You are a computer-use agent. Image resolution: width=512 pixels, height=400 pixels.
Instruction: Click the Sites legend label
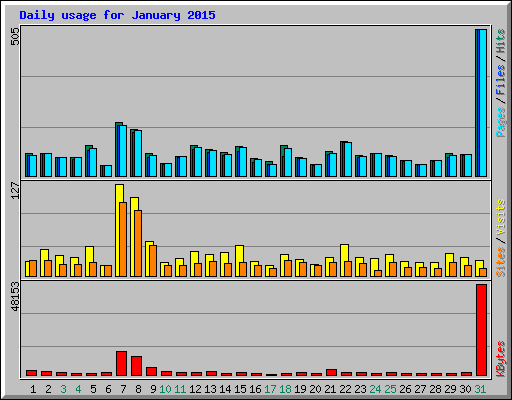pos(500,262)
